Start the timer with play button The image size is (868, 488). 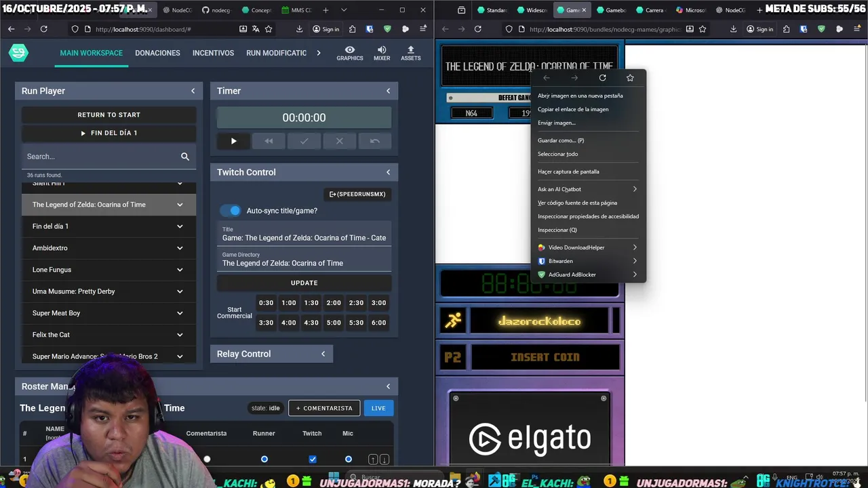234,141
